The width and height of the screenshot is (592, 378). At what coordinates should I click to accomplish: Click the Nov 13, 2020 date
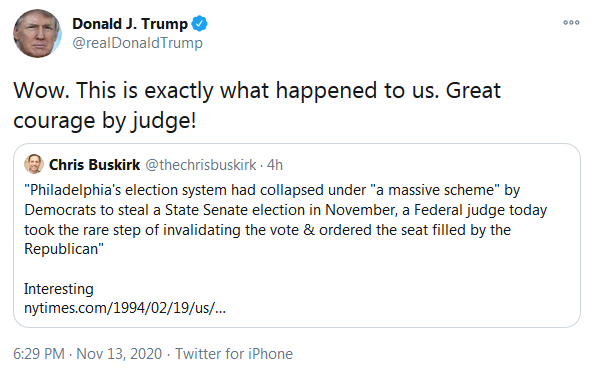pos(119,354)
